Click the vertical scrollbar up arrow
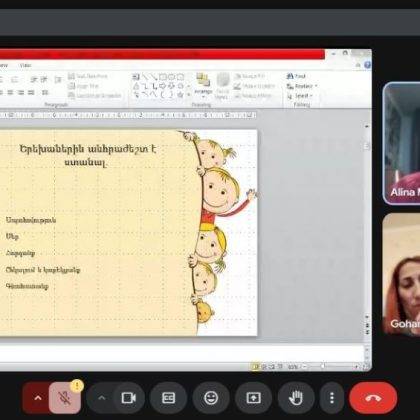Screen dimensions: 420x420 point(367,126)
